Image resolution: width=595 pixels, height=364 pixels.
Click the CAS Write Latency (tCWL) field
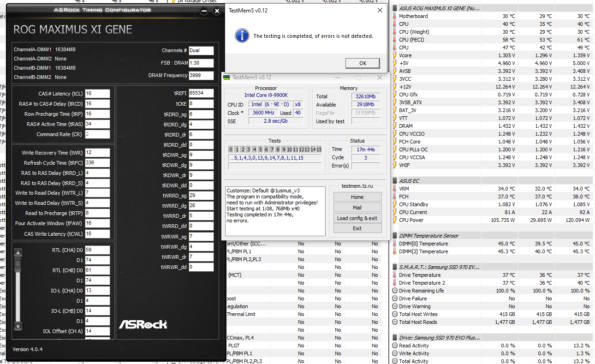point(97,234)
